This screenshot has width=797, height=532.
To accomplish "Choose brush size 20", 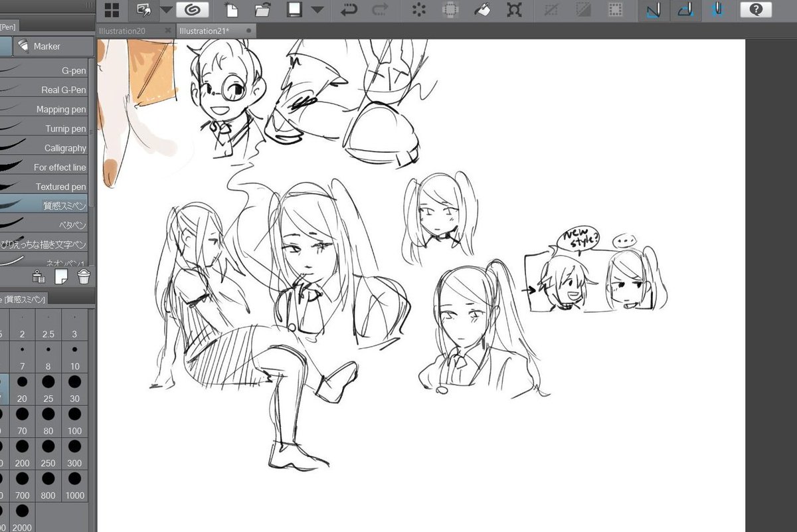I will (x=22, y=389).
